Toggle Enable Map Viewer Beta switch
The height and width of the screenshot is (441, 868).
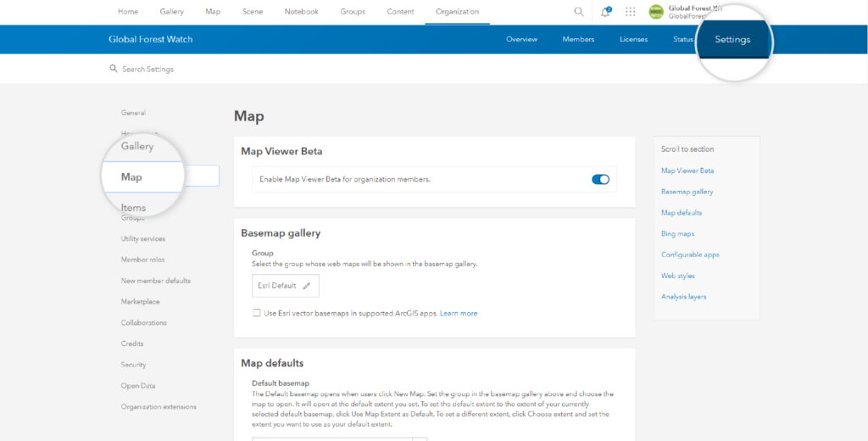point(601,179)
